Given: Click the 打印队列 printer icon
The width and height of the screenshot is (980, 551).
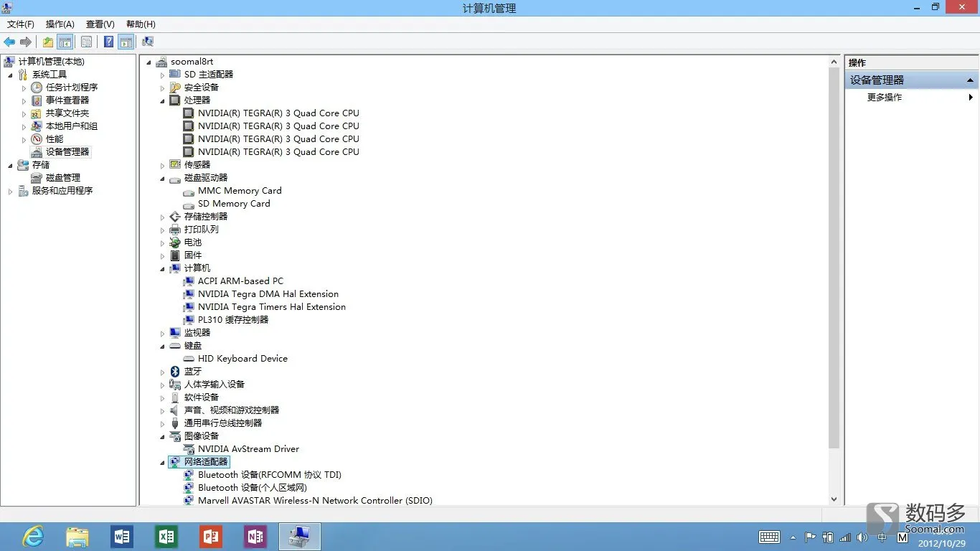Looking at the screenshot, I should [x=175, y=230].
